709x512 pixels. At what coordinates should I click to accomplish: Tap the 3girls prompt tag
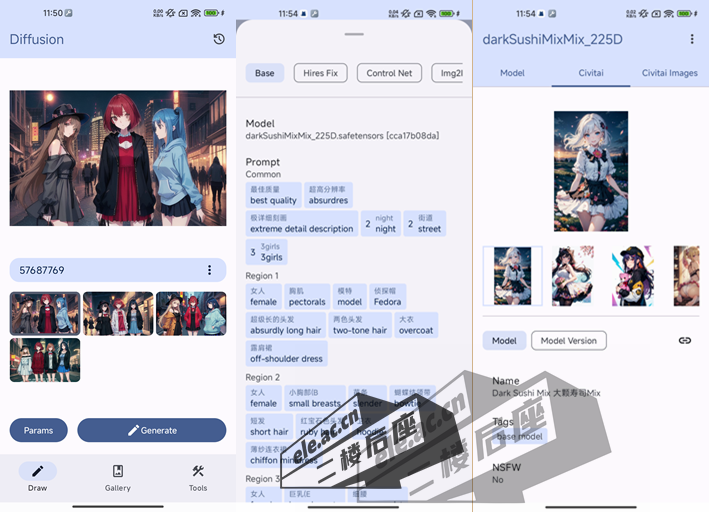pyautogui.click(x=266, y=252)
